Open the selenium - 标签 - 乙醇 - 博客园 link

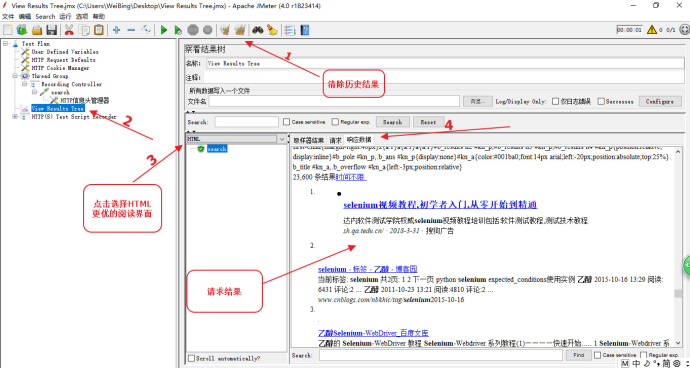tap(367, 269)
